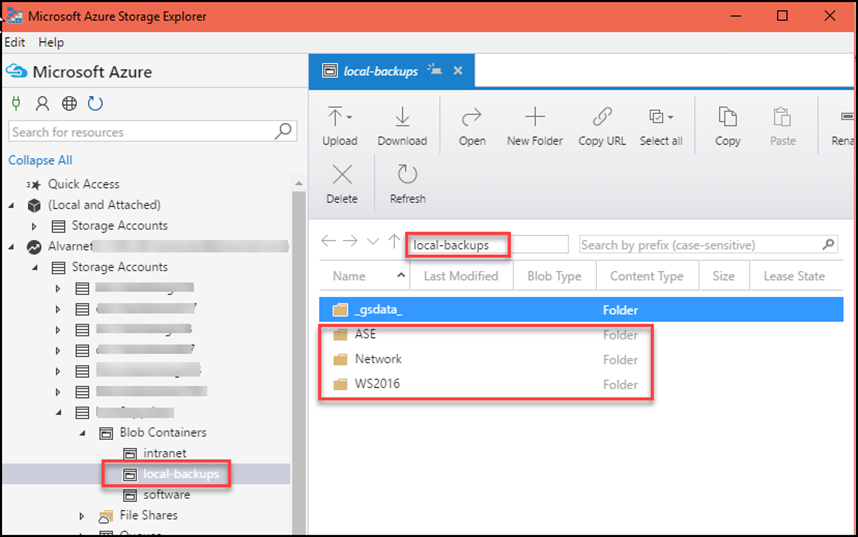Collapse the Alvarnet subscription node

[11, 247]
